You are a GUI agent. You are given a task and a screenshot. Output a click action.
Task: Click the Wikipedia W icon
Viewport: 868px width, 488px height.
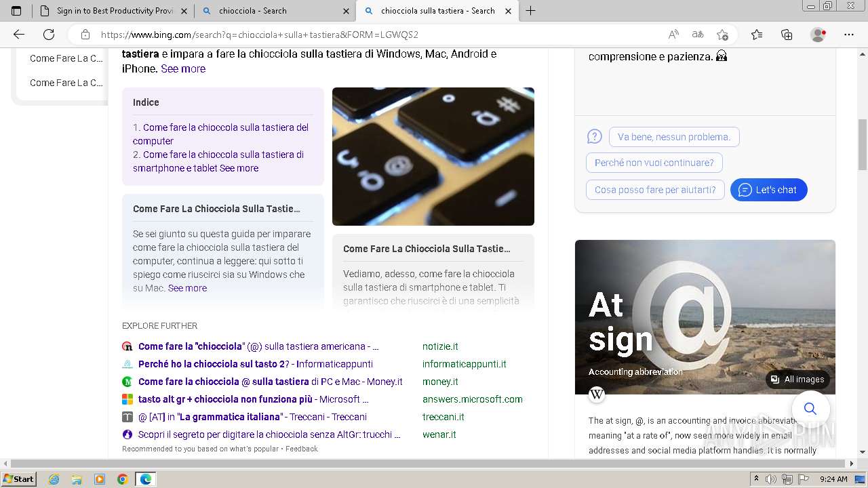597,394
